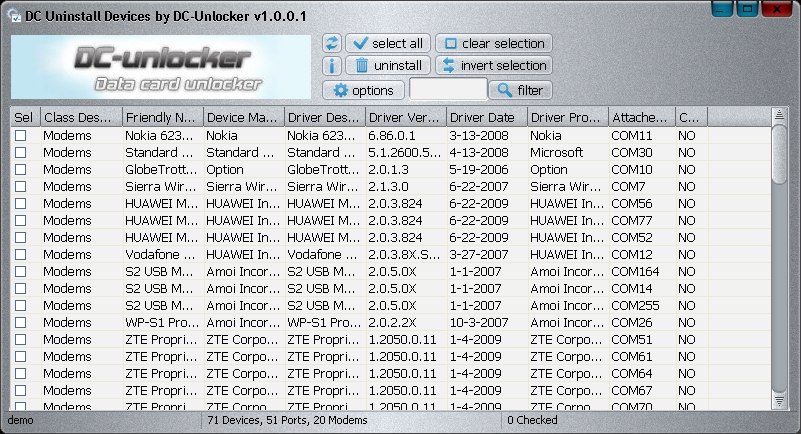This screenshot has width=801, height=434.
Task: Sort by Class Description column header
Action: point(81,117)
